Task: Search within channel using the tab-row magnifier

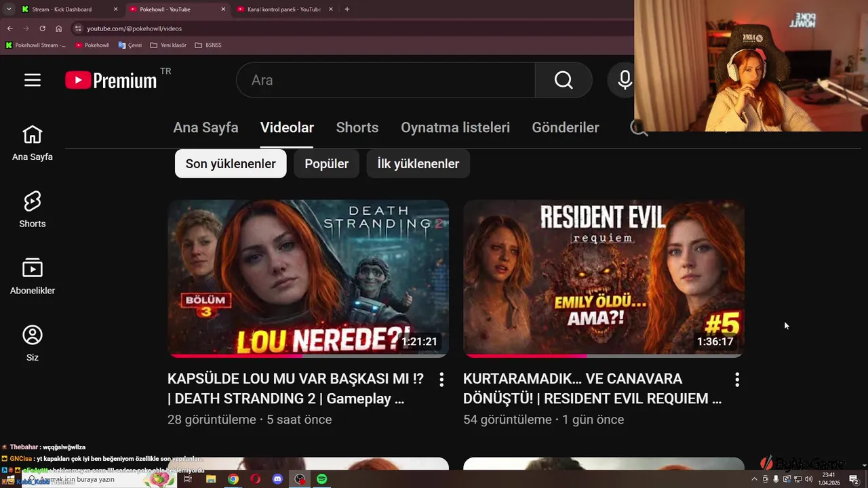Action: pyautogui.click(x=638, y=127)
